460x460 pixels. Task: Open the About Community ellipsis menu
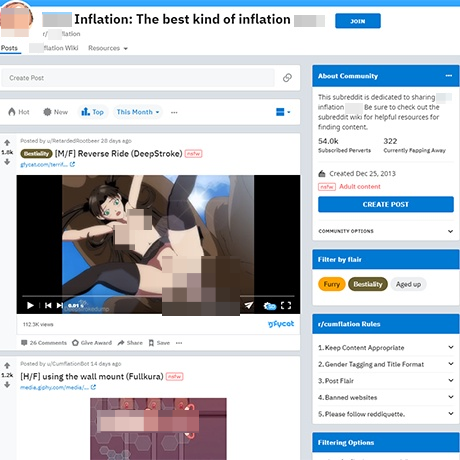(449, 76)
